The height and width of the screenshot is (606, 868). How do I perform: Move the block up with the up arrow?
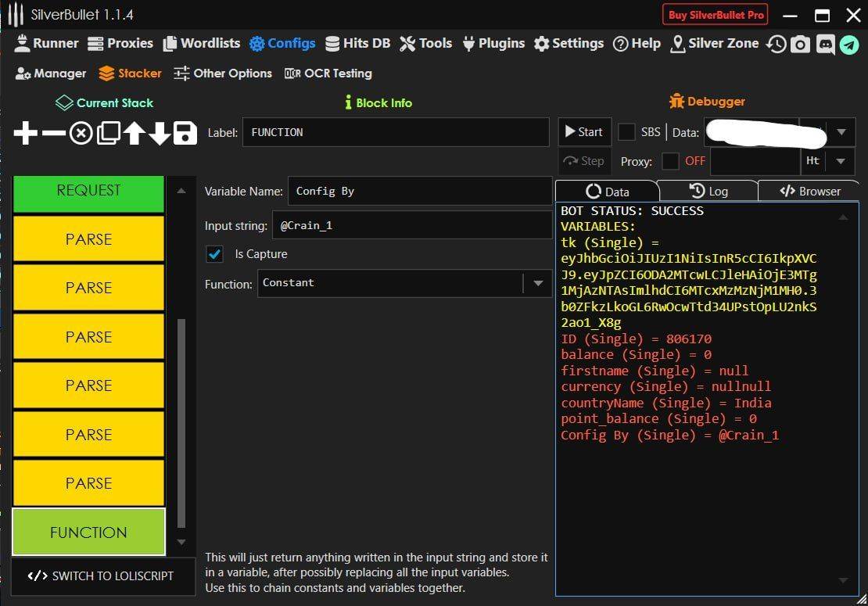click(134, 134)
